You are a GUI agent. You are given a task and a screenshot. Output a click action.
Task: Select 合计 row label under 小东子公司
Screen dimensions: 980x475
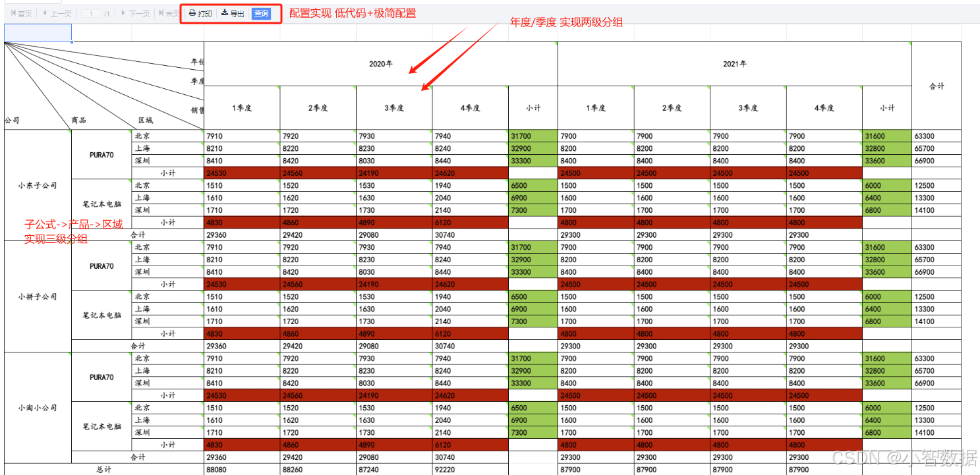tap(138, 235)
